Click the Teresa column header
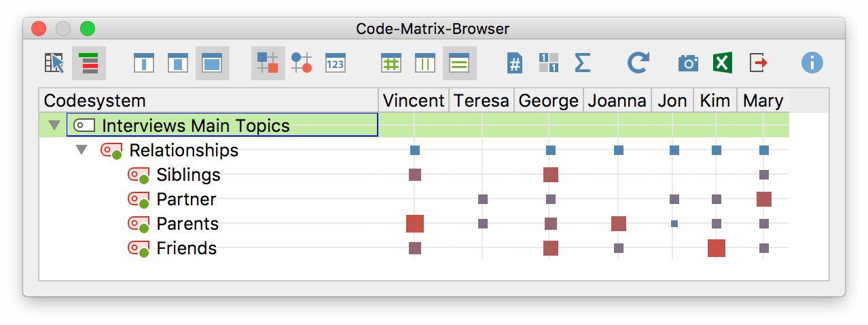Viewport: 868px width, 325px height. click(482, 101)
